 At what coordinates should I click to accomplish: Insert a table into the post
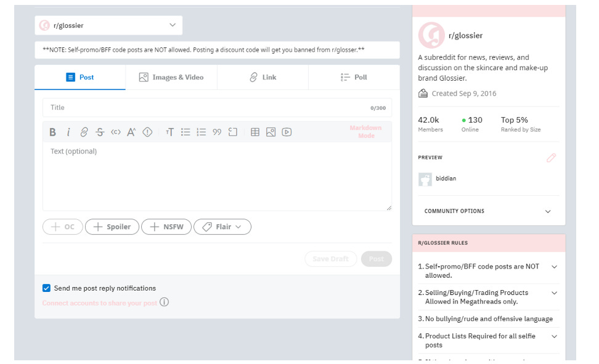[255, 132]
